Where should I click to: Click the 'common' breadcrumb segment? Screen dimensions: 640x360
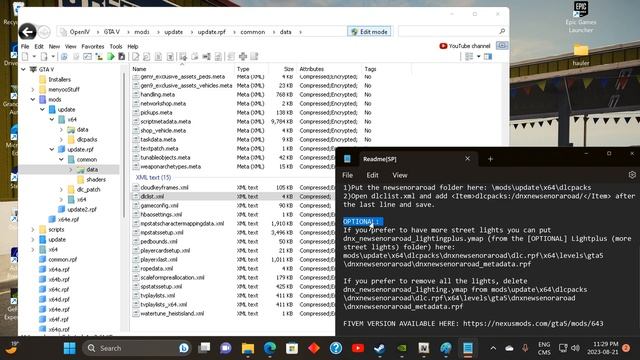tap(252, 32)
